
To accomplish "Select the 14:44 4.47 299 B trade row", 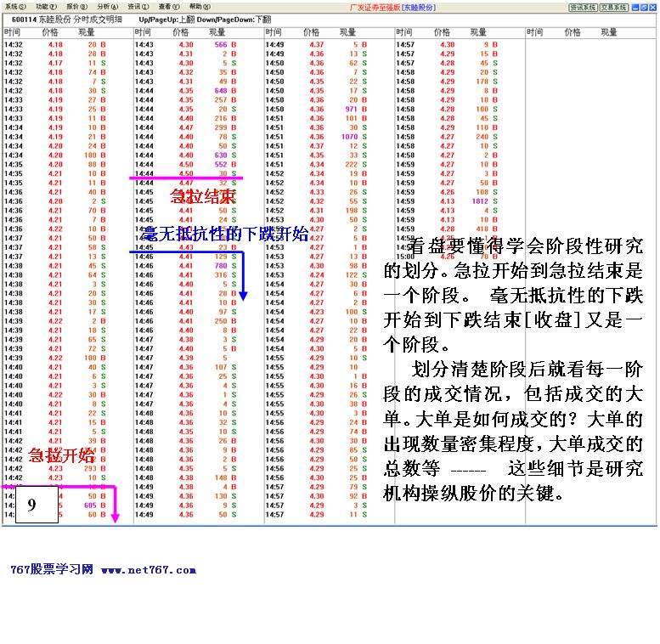I will (186, 127).
